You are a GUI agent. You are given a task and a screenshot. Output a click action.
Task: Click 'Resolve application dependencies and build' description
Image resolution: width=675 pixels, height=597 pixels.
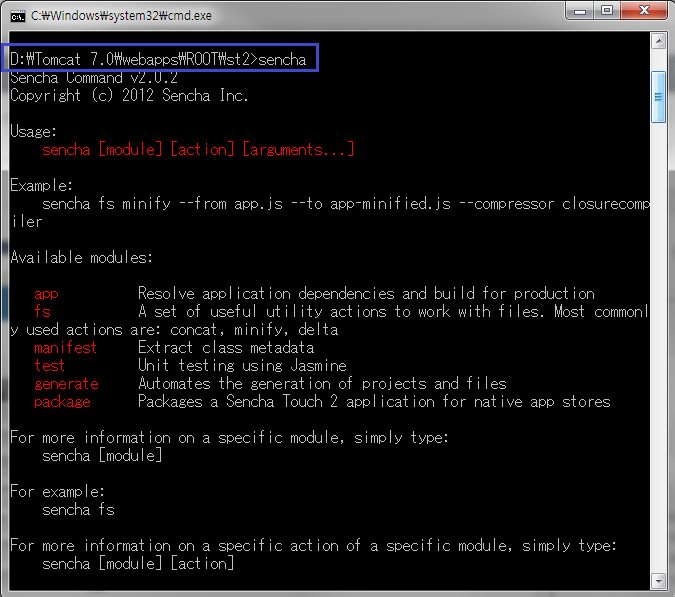pos(366,294)
